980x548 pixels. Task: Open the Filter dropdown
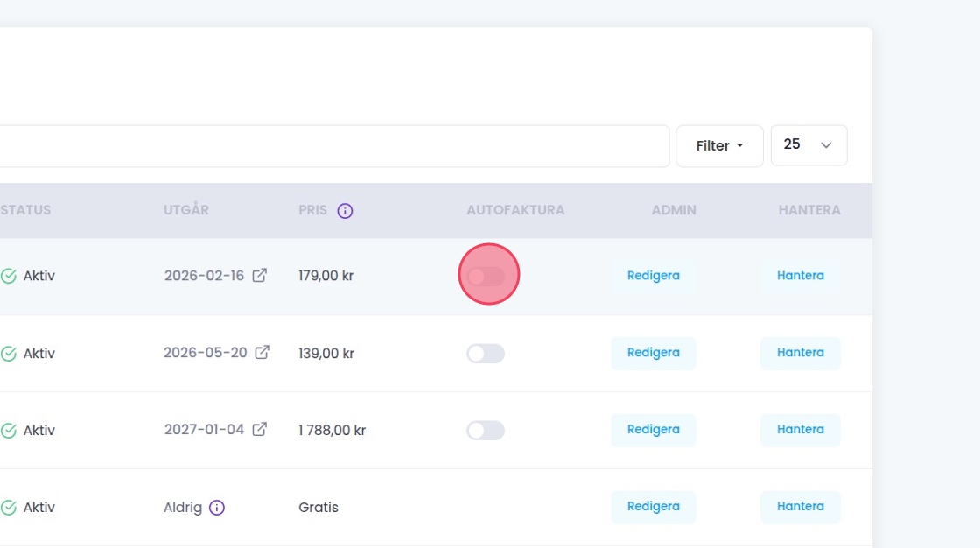click(x=719, y=146)
